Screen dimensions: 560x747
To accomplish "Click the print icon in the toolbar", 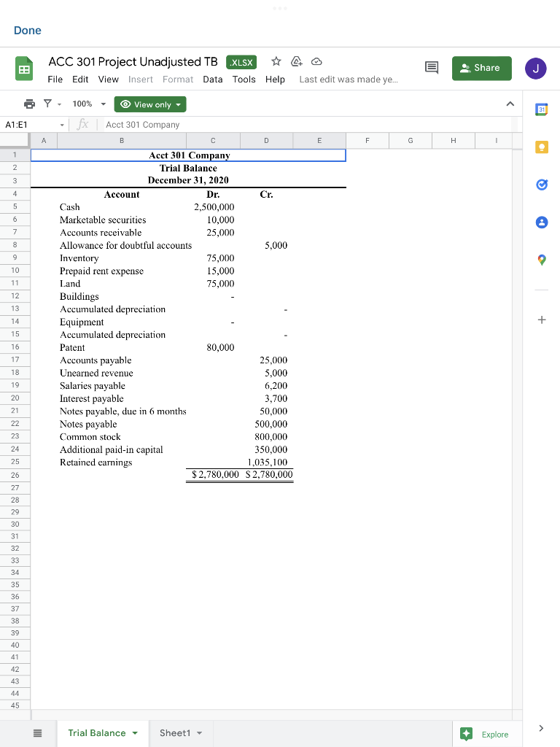I will (29, 104).
